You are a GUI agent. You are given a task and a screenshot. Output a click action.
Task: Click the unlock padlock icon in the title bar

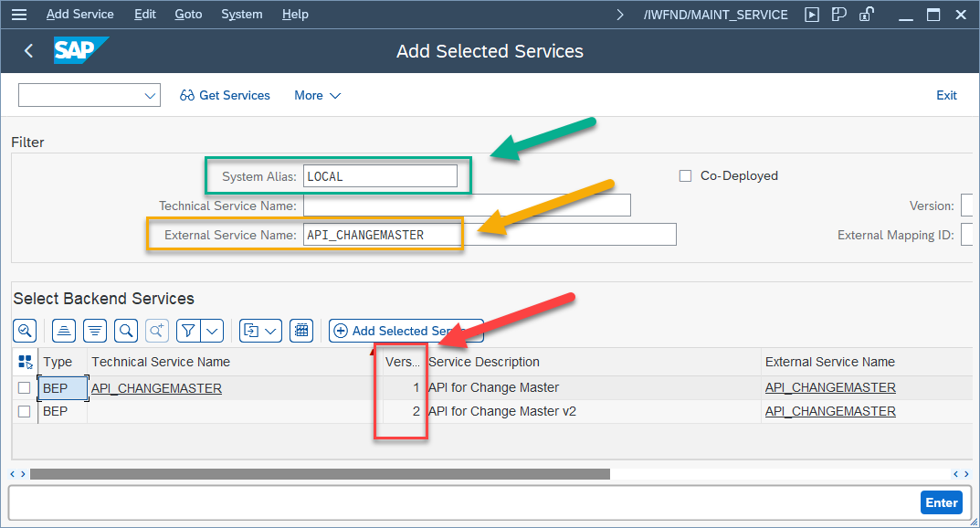(866, 14)
